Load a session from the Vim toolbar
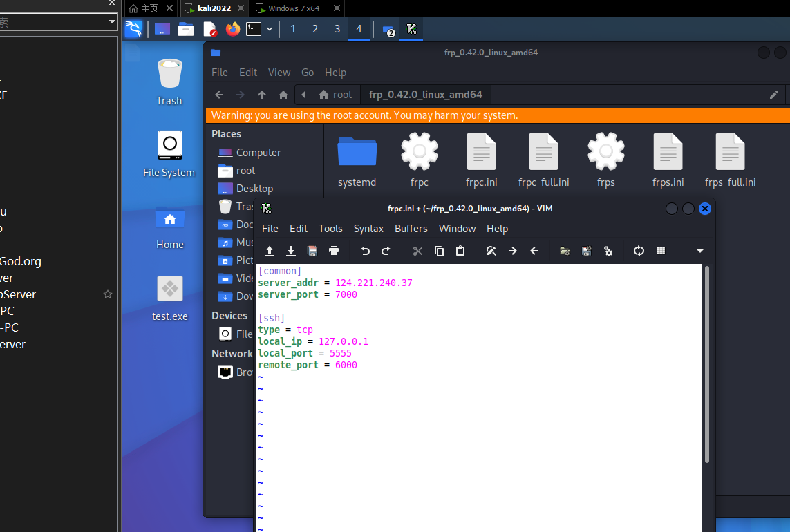This screenshot has height=532, width=790. pyautogui.click(x=565, y=251)
